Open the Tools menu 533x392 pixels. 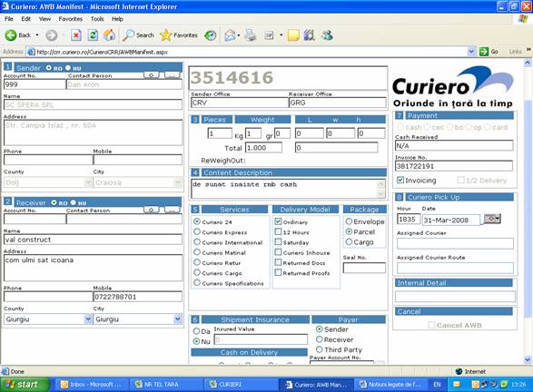[97, 19]
